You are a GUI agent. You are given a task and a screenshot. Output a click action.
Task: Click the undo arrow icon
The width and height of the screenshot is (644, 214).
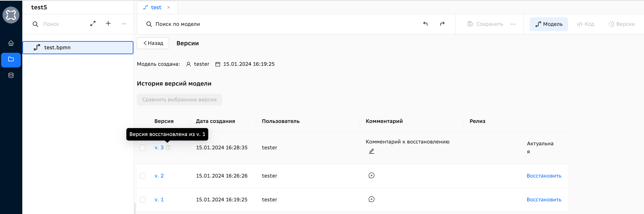coord(425,24)
